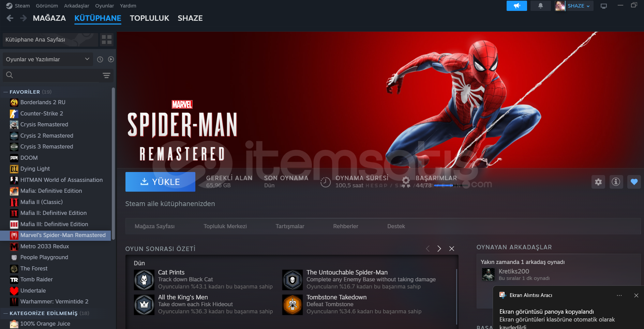Switch to the MAĞAZA tab
Viewport: 644px width, 329px height.
pyautogui.click(x=49, y=18)
